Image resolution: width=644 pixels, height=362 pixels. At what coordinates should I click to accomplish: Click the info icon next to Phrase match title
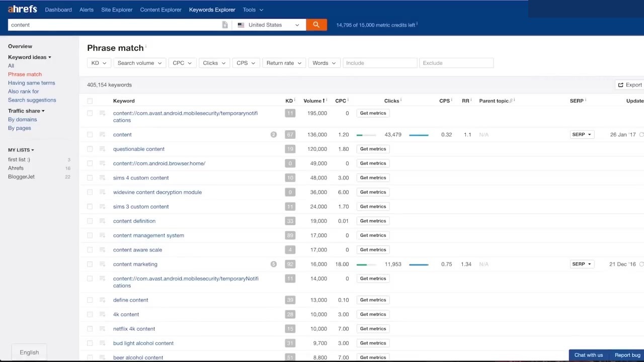tap(146, 47)
